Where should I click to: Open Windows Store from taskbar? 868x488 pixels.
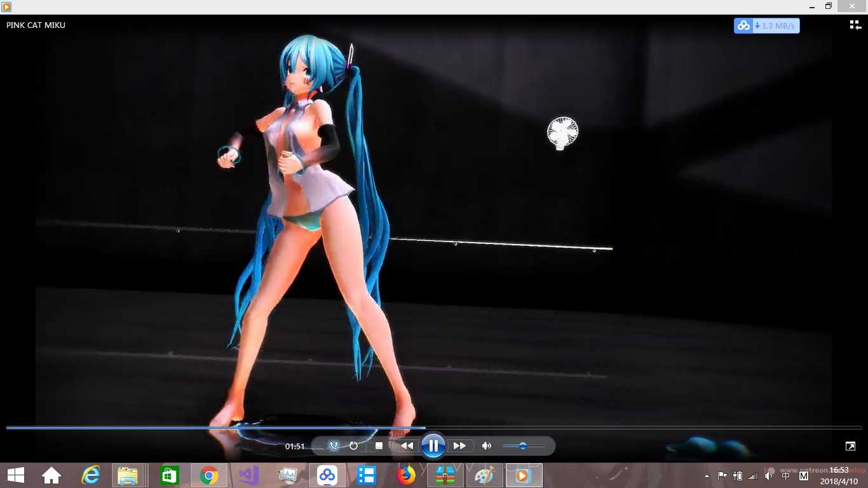[x=169, y=475]
